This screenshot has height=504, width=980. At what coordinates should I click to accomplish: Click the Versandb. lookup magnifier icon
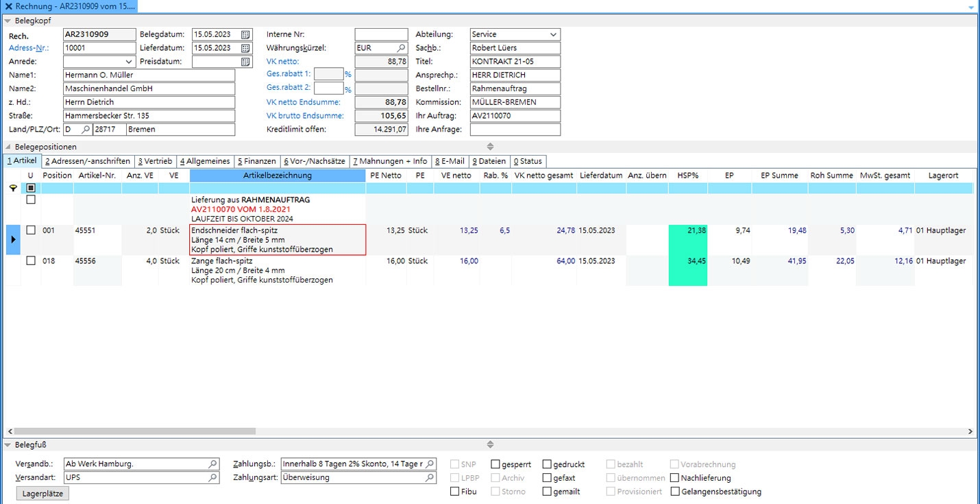(x=213, y=464)
